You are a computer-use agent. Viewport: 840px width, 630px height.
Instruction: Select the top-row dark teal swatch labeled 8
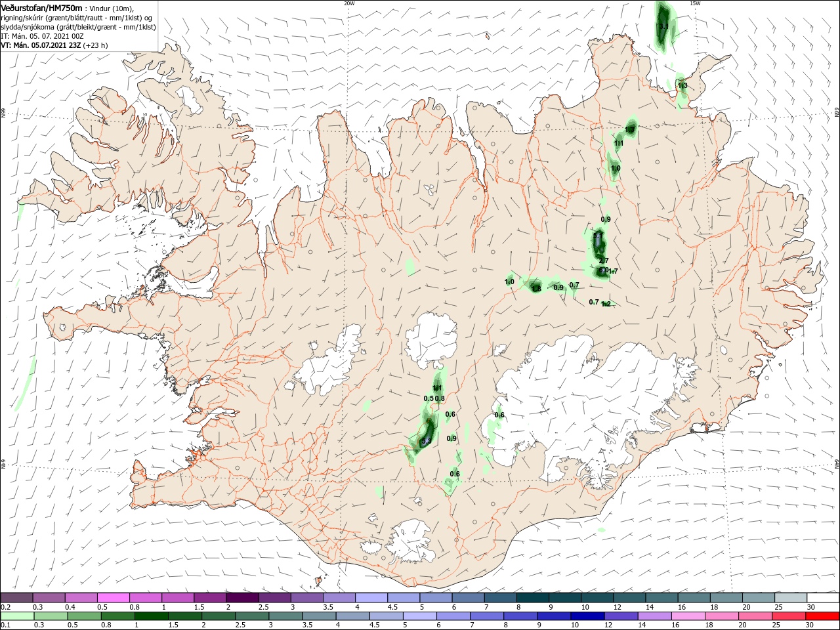point(533,597)
